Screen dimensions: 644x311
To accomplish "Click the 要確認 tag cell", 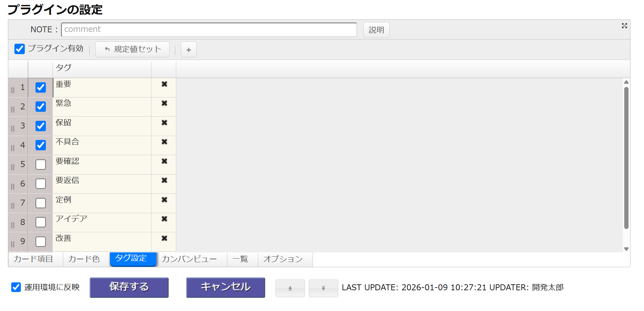I will click(x=102, y=165).
